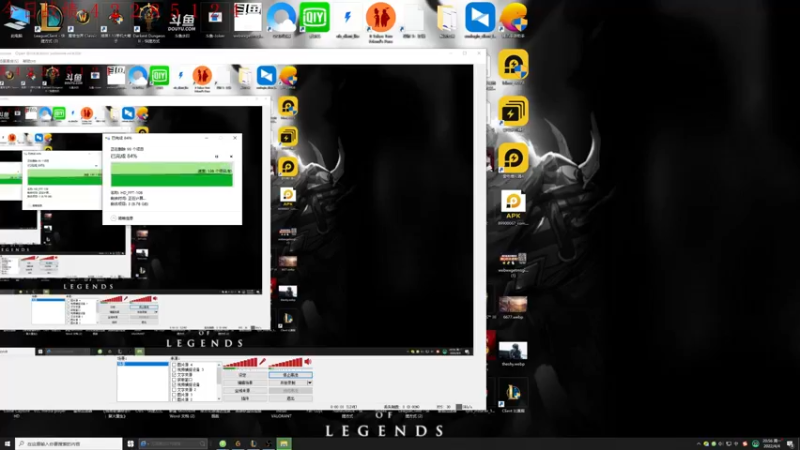Viewport: 800px width, 450px height.
Task: Click the sources list scrollbar
Action: 219,378
